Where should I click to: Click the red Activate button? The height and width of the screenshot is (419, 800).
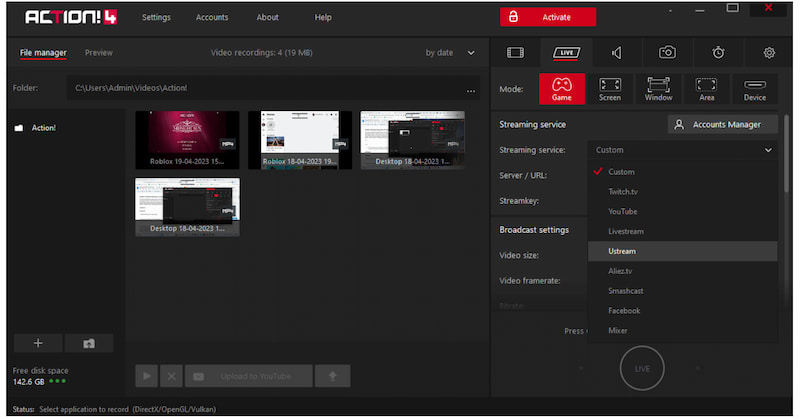click(548, 17)
